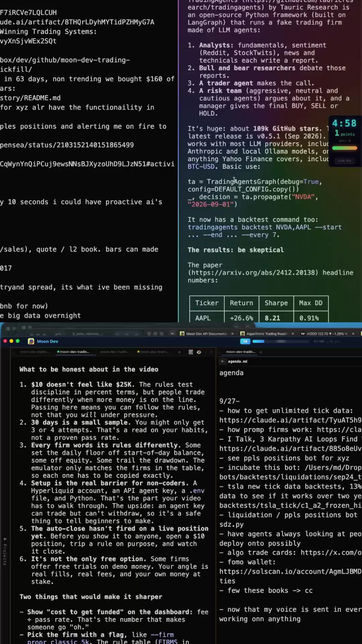Click the BTC-USD ticker text
The height and width of the screenshot is (644, 362).
tap(201, 166)
